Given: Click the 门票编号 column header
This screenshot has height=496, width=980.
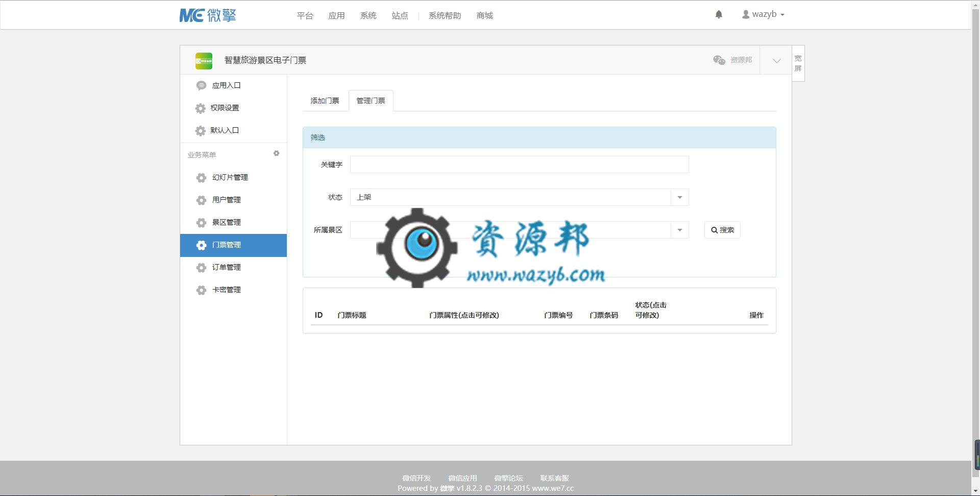Looking at the screenshot, I should pos(558,315).
